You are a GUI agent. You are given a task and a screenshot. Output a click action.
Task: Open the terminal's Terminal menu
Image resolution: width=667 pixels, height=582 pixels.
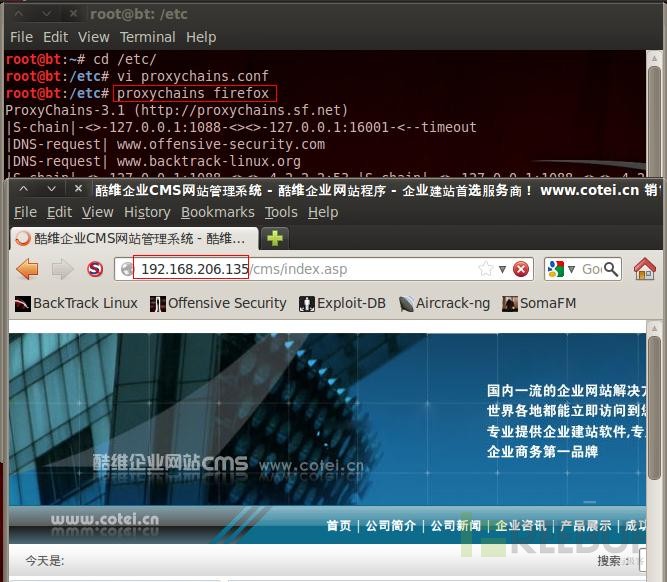coord(148,37)
